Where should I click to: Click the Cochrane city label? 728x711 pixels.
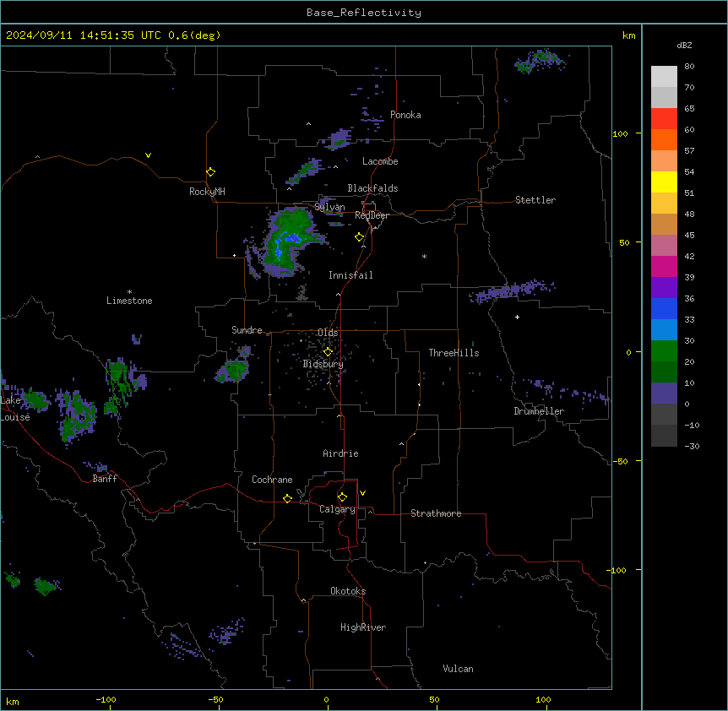272,480
